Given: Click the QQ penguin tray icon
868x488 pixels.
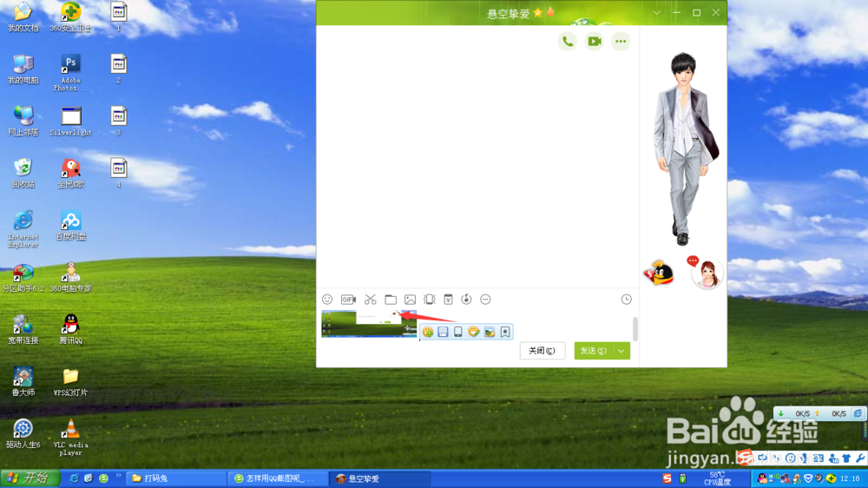Looking at the screenshot, I should 762,478.
